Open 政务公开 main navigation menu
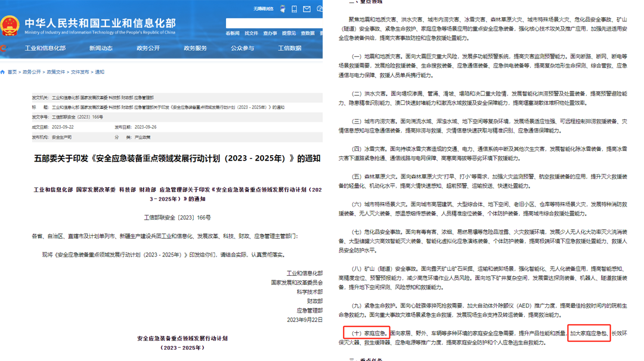 [x=148, y=48]
